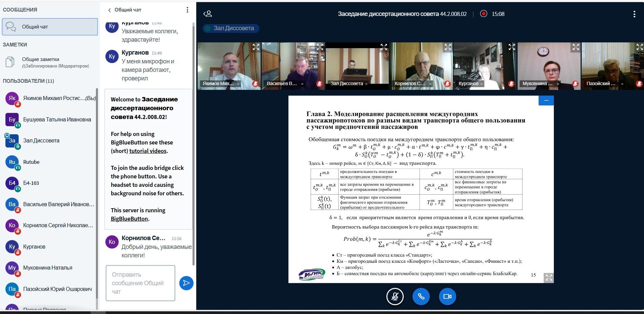Make the presentation fullscreen

(548, 278)
